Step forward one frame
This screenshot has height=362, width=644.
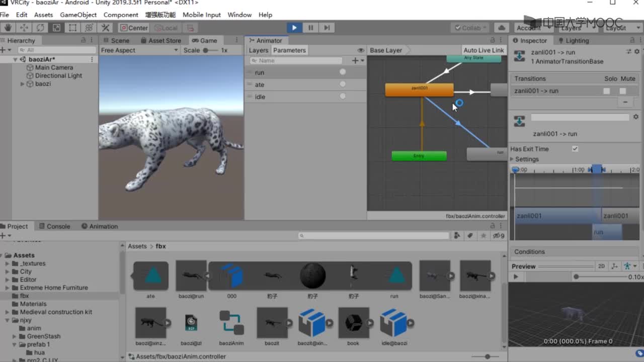pos(327,28)
